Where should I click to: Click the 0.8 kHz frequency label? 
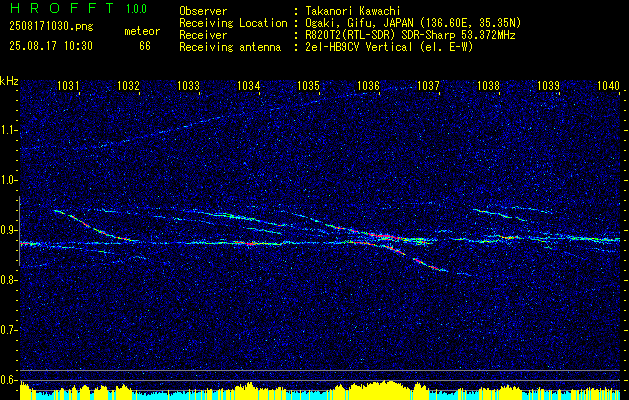(9, 280)
